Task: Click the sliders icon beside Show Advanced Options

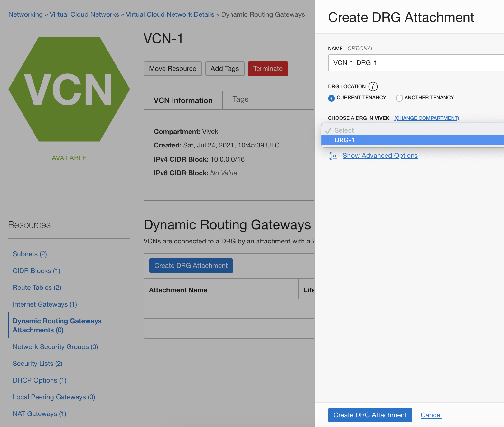Action: (333, 156)
